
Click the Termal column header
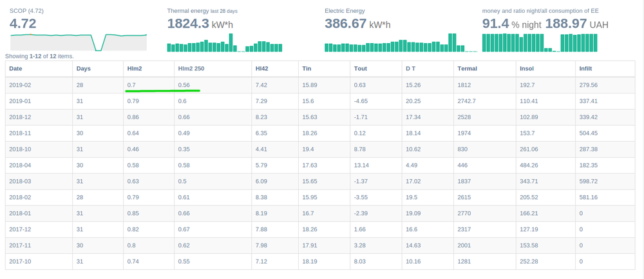coord(468,68)
